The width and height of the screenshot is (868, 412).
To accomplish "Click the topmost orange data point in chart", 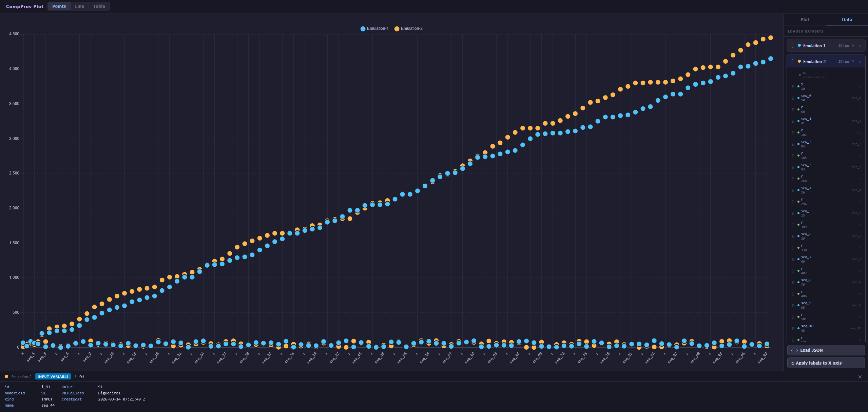I will pyautogui.click(x=771, y=38).
